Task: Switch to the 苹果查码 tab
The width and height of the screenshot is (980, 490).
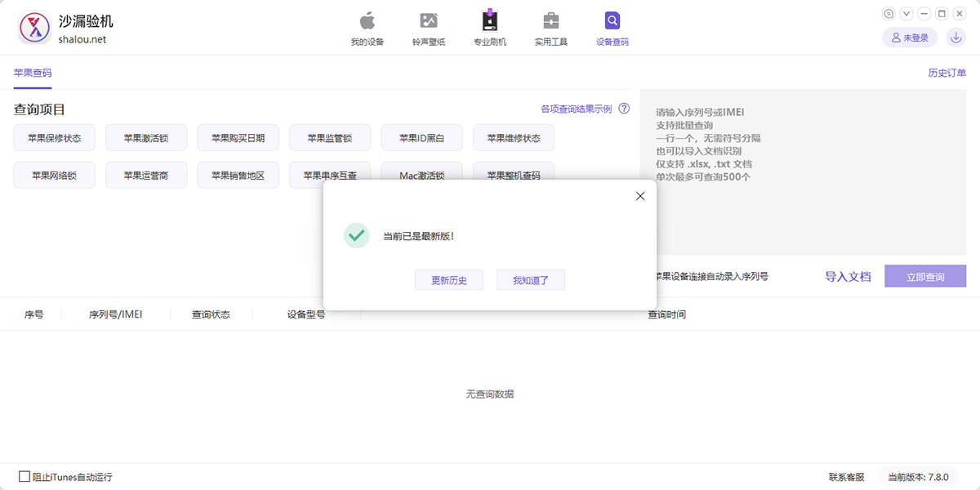Action: click(33, 73)
